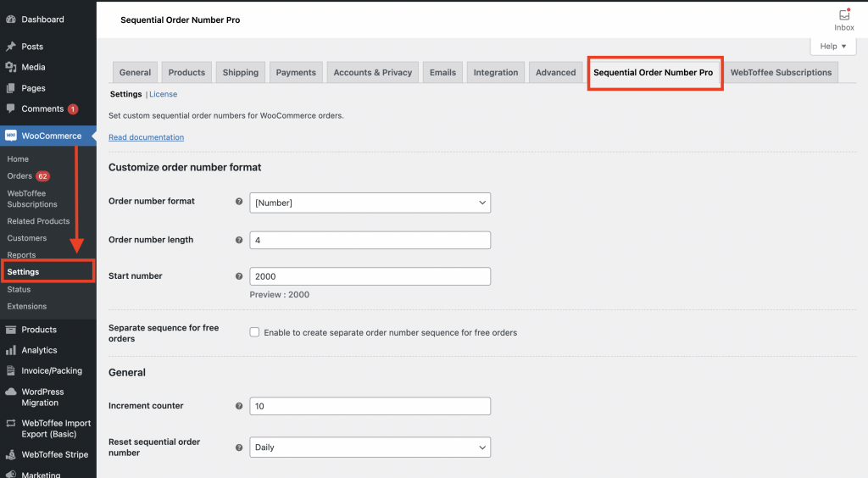
Task: Click the WooCommerce logo icon
Action: 10,136
